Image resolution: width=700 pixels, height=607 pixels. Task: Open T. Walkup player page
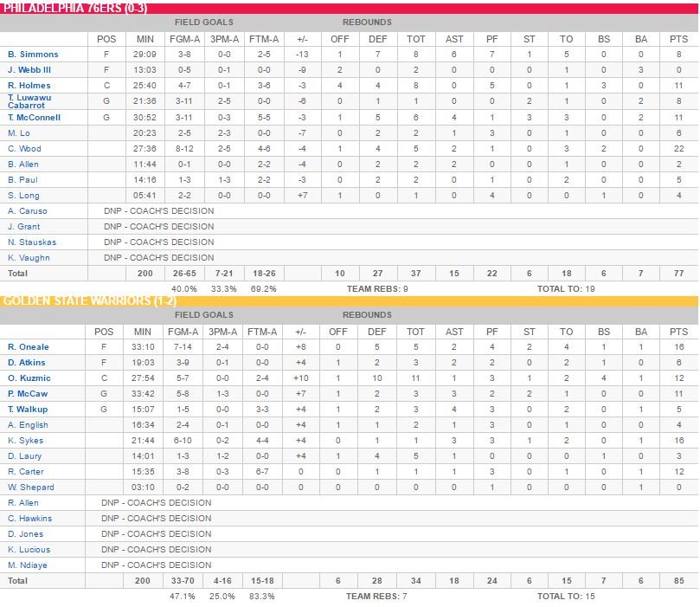28,409
